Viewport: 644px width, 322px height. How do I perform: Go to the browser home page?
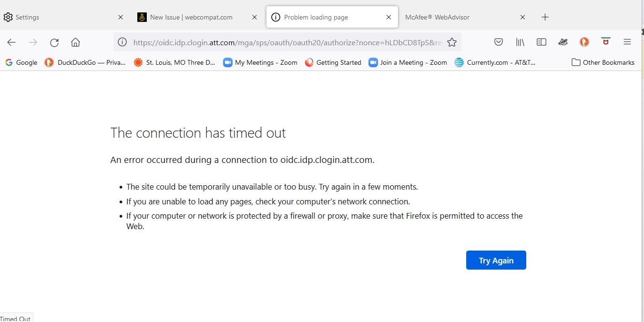pyautogui.click(x=75, y=42)
